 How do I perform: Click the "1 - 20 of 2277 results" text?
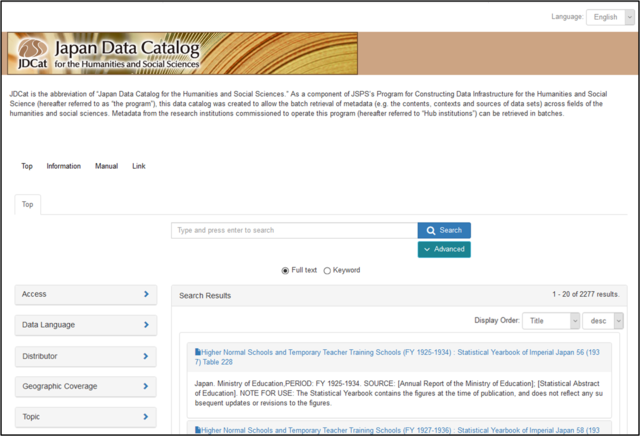coord(586,294)
